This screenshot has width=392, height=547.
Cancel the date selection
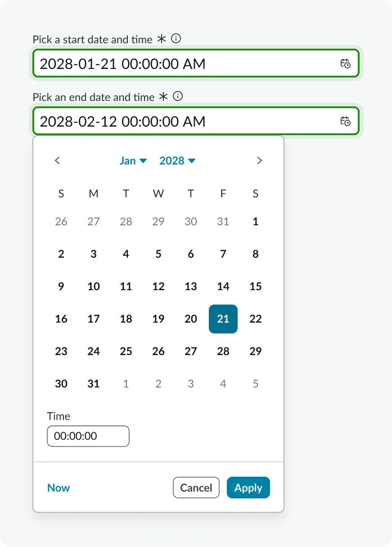[x=196, y=488]
